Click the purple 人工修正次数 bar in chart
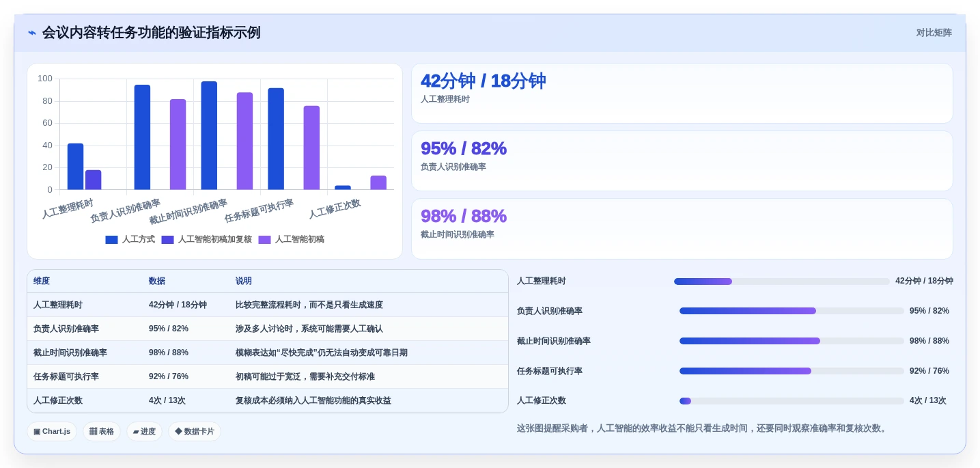The width and height of the screenshot is (980, 468). click(378, 183)
